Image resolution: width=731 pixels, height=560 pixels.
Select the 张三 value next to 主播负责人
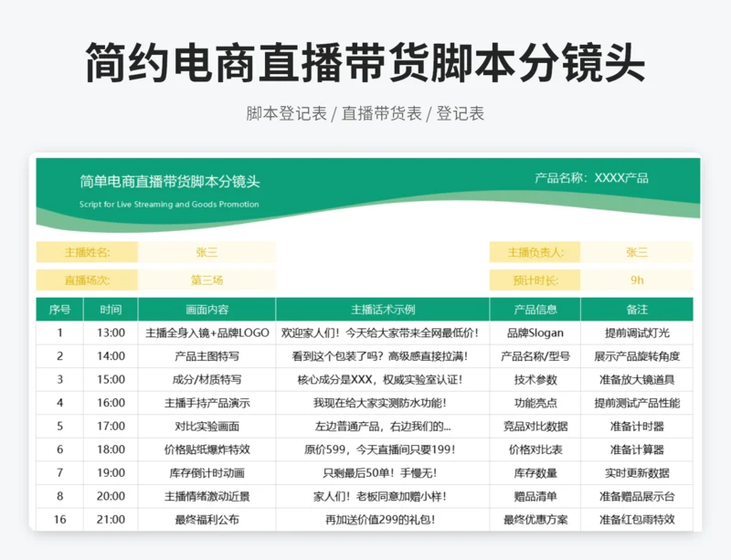click(x=637, y=252)
